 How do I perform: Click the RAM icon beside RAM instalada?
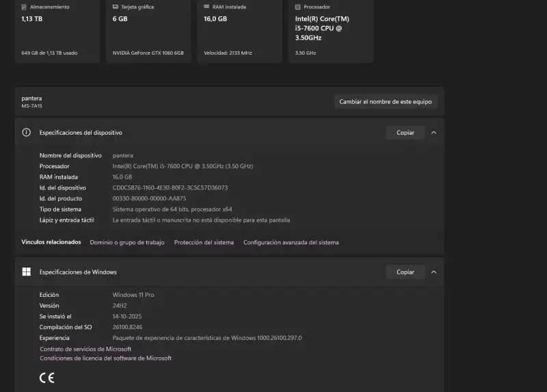point(206,7)
